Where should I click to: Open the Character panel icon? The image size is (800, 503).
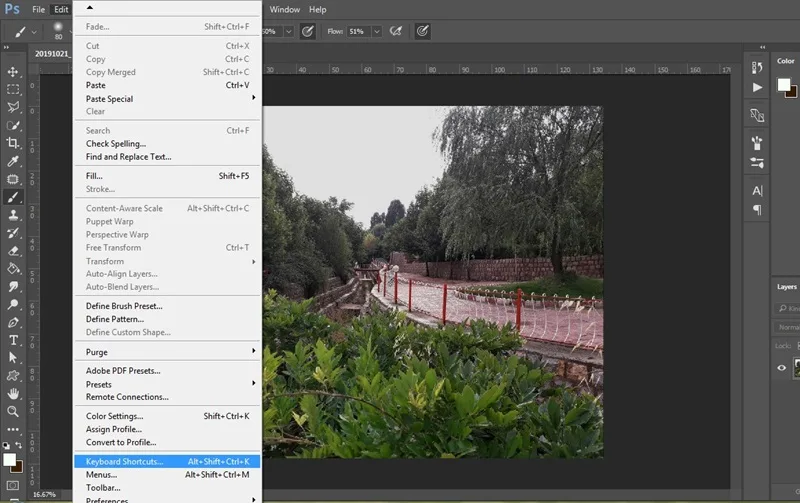[757, 191]
